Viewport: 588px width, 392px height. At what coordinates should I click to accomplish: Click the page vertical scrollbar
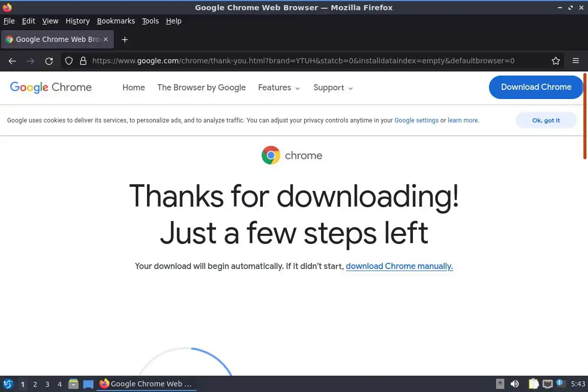tap(584, 116)
